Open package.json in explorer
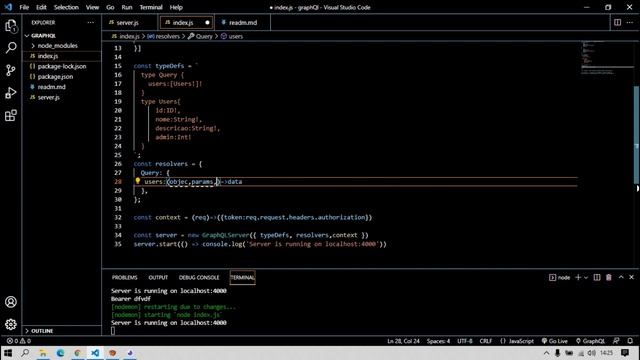The image size is (640, 360). coord(56,76)
